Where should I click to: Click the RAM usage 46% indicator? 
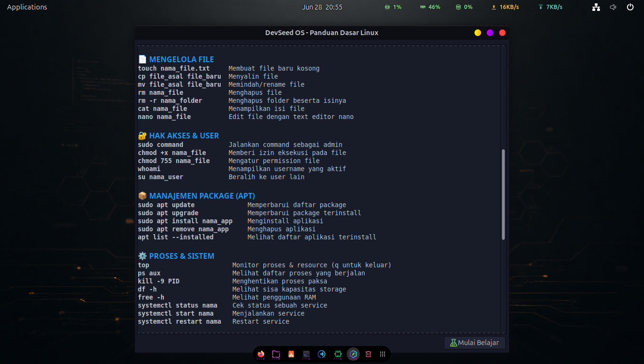430,7
